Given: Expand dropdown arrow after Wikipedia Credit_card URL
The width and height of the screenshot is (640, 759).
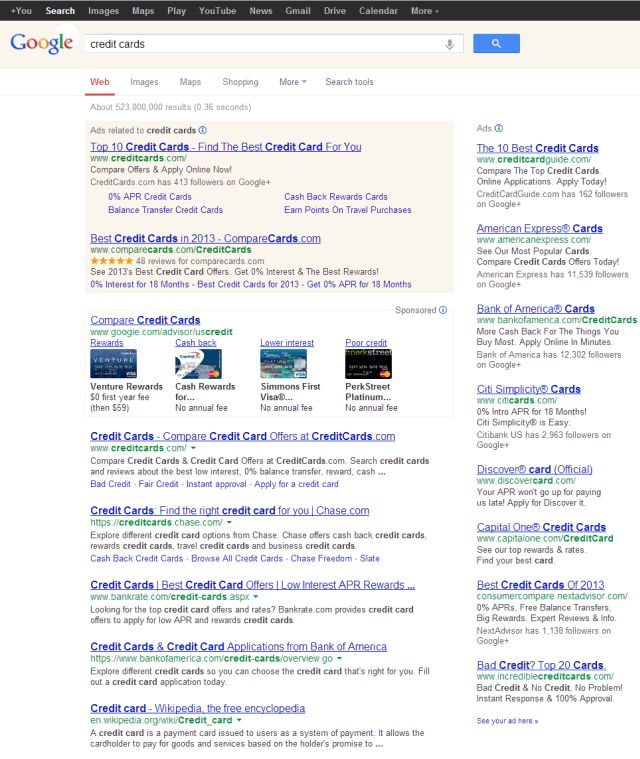Looking at the screenshot, I should [239, 721].
